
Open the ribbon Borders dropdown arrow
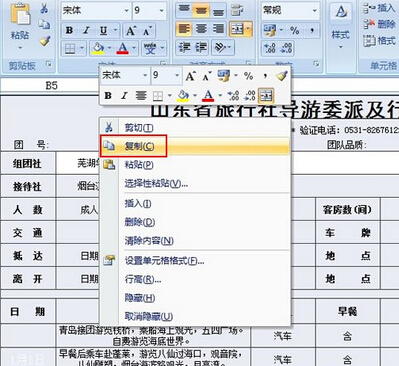pos(82,49)
